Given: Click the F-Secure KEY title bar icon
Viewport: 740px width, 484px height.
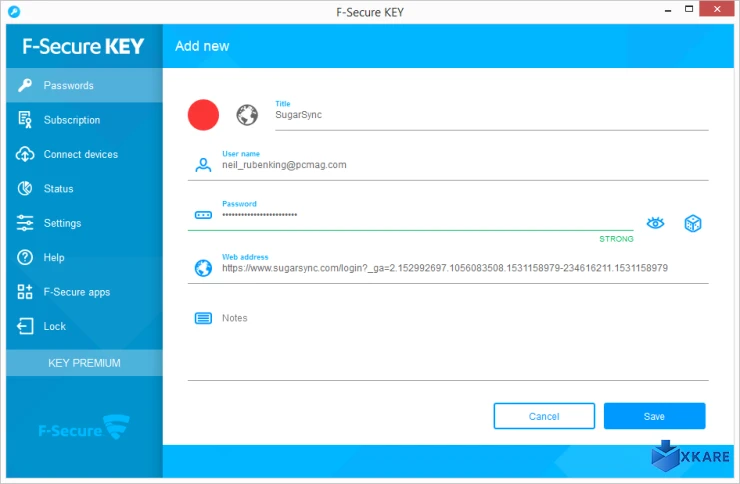Looking at the screenshot, I should 14,11.
